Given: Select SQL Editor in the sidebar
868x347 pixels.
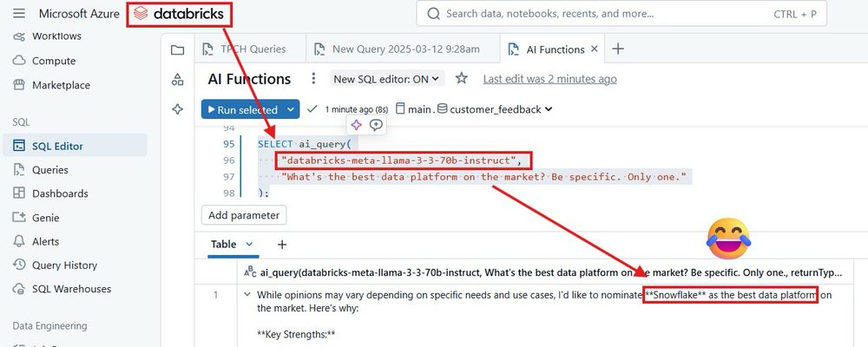Looking at the screenshot, I should [x=75, y=146].
